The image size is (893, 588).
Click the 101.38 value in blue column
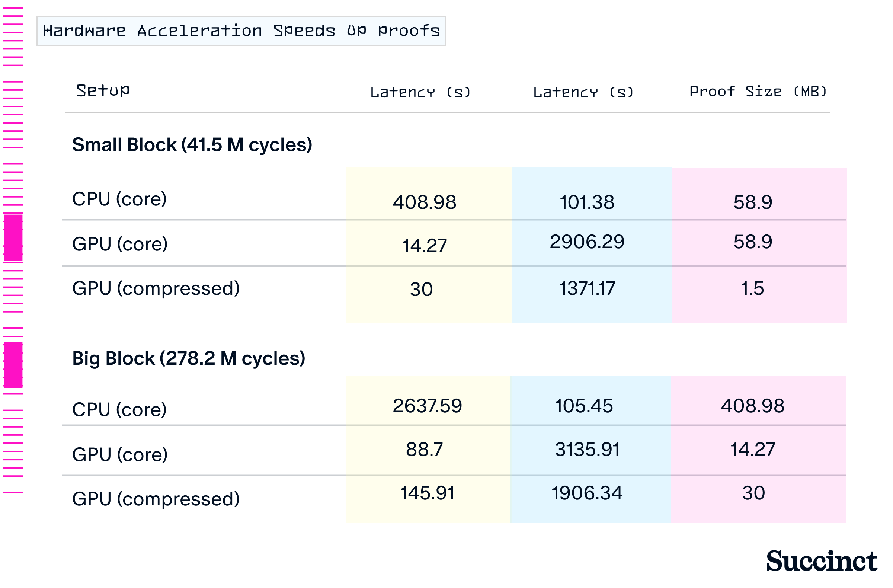coord(587,202)
